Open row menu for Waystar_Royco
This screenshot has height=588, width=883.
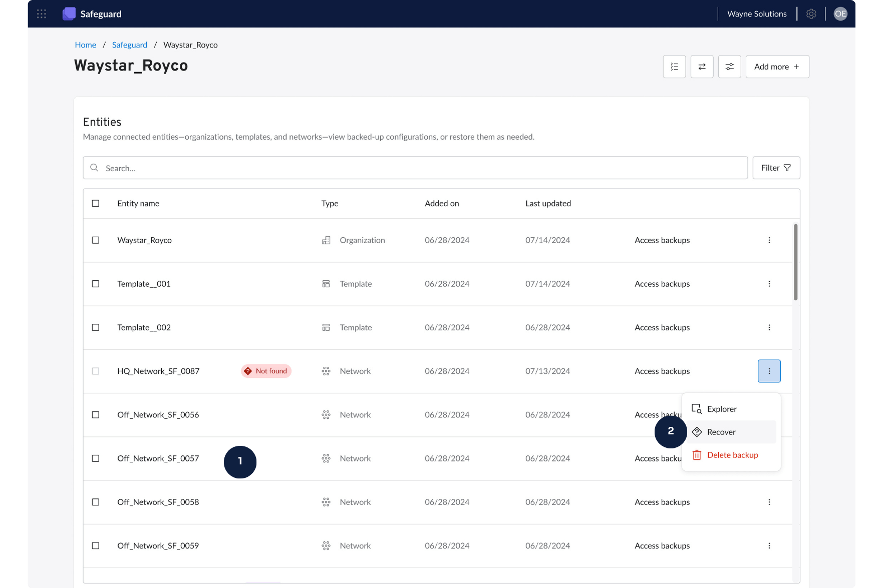769,240
